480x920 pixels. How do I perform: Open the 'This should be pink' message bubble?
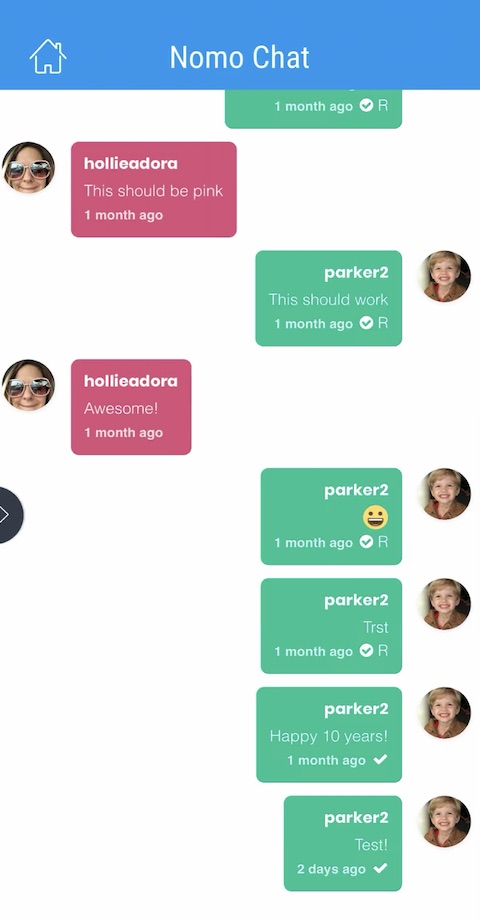point(154,190)
